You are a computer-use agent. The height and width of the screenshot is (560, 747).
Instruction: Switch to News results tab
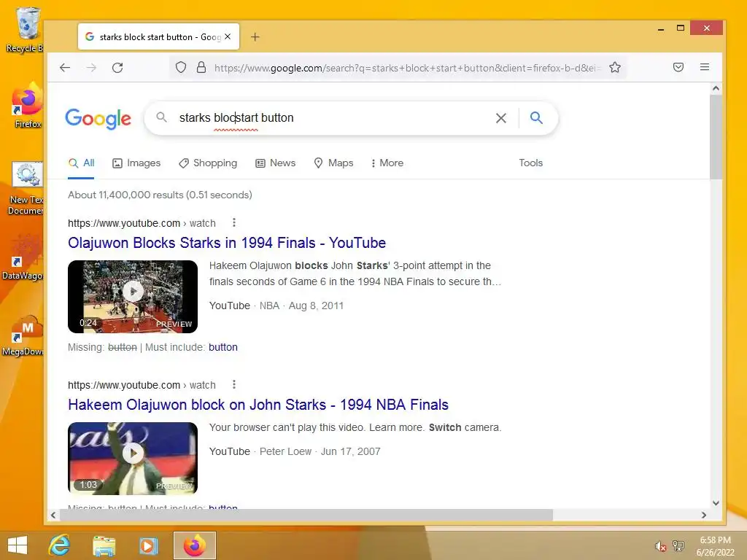point(275,163)
